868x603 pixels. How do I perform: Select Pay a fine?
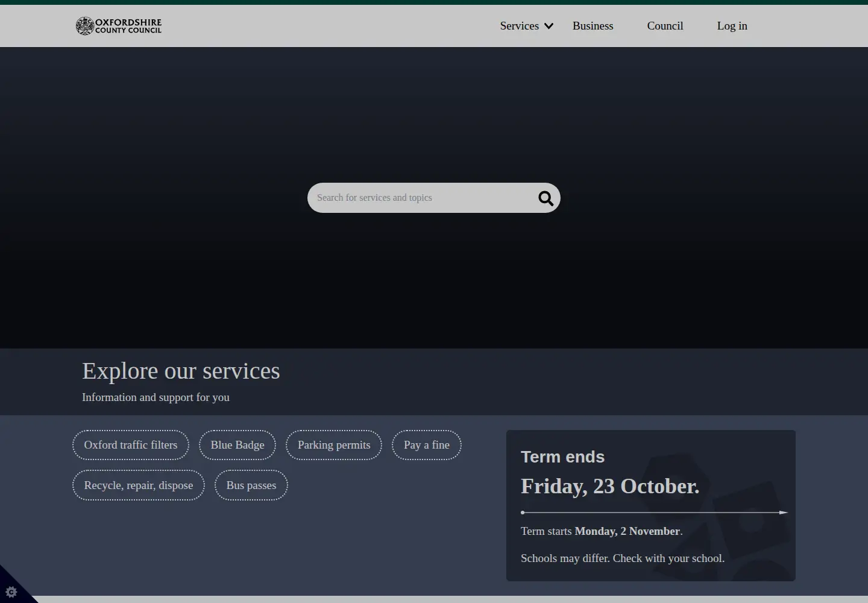click(427, 445)
